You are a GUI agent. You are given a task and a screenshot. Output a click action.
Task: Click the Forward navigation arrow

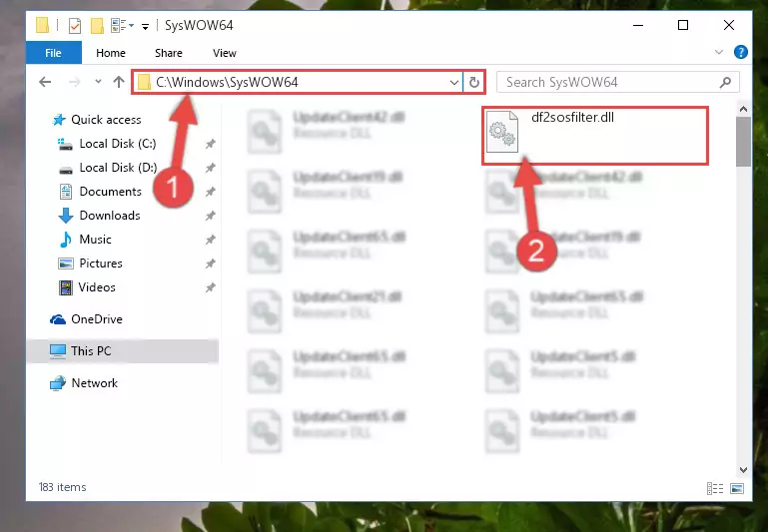(75, 82)
